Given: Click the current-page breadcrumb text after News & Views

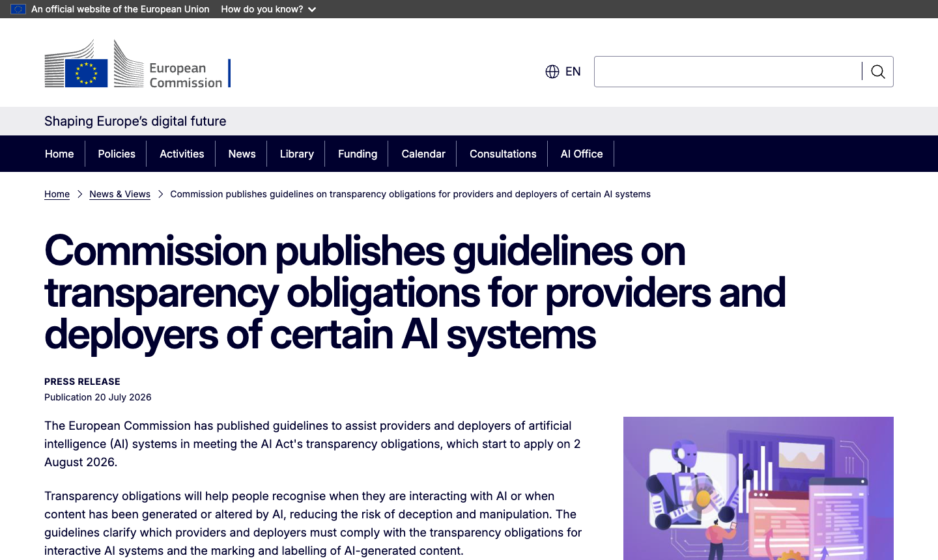Looking at the screenshot, I should coord(410,194).
